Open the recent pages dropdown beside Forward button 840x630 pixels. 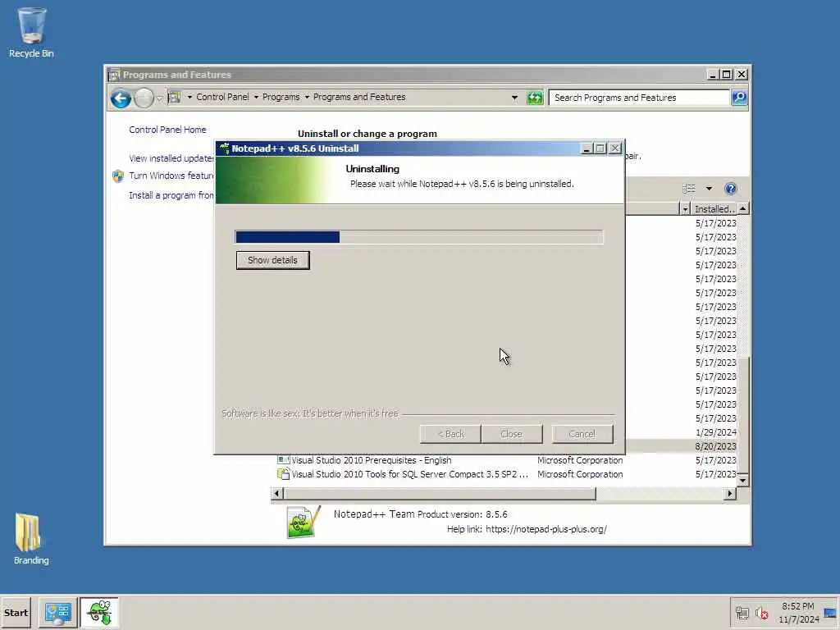tap(159, 98)
